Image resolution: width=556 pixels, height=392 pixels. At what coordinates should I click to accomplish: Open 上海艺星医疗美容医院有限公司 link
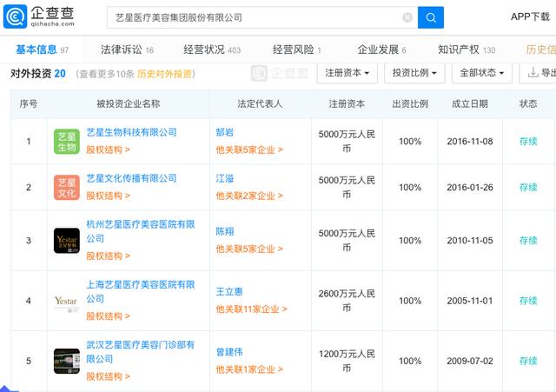click(141, 291)
